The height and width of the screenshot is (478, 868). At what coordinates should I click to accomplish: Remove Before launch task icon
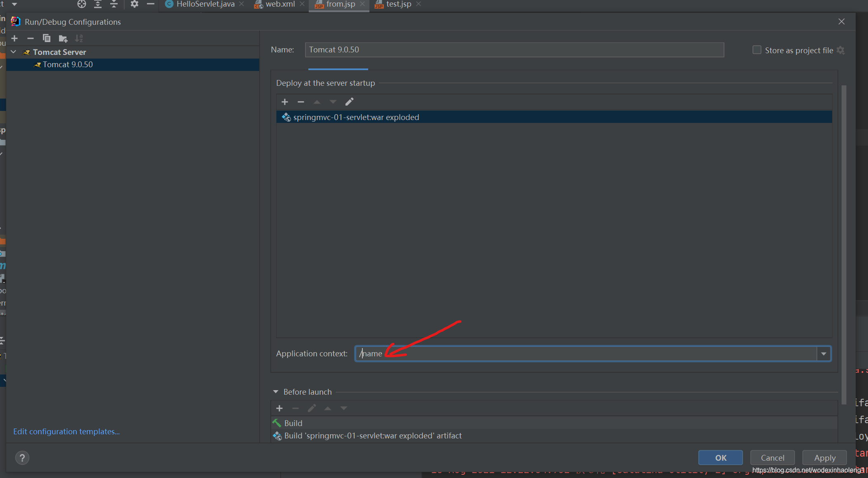(296, 408)
